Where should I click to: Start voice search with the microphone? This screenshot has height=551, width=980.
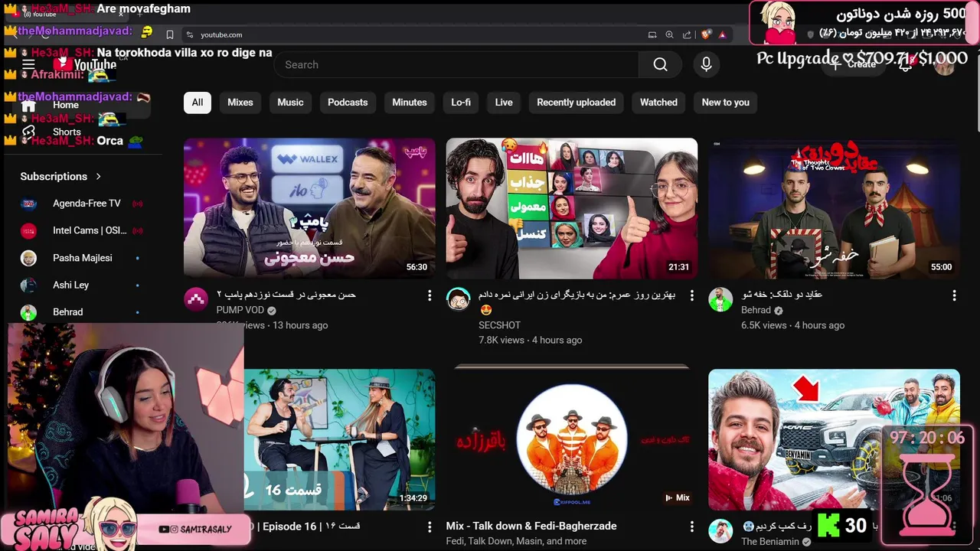tap(706, 65)
